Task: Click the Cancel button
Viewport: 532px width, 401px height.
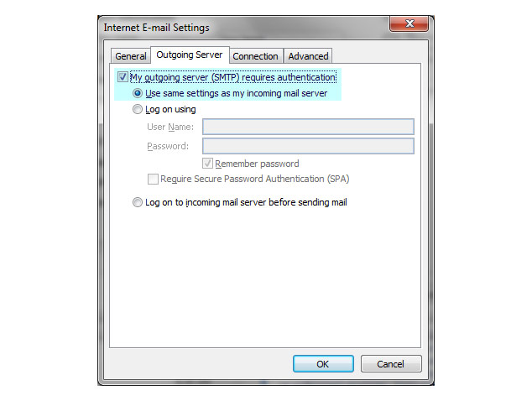Action: pyautogui.click(x=390, y=364)
